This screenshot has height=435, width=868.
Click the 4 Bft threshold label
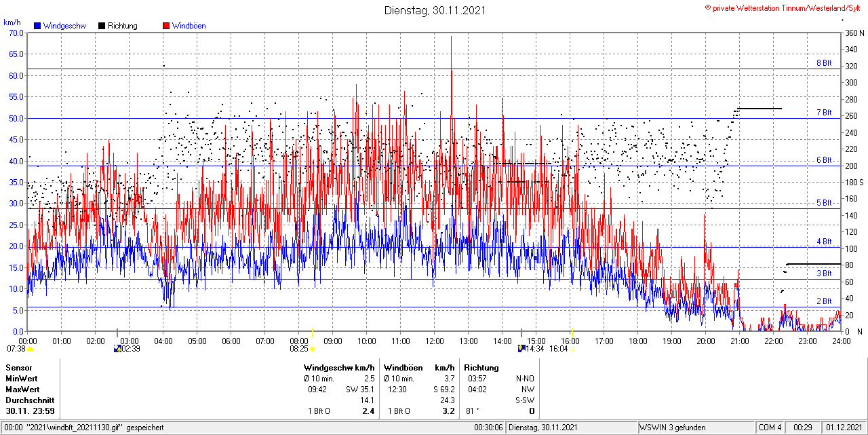[x=823, y=242]
